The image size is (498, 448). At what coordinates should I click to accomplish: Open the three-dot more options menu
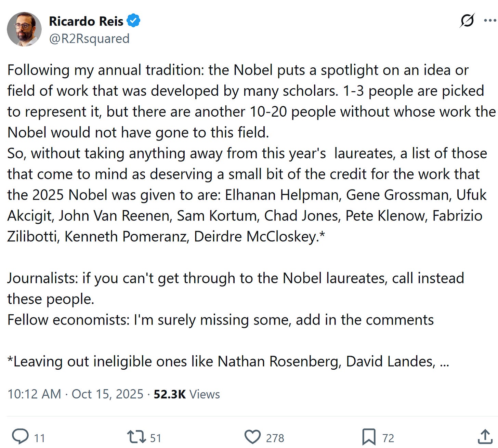click(490, 21)
